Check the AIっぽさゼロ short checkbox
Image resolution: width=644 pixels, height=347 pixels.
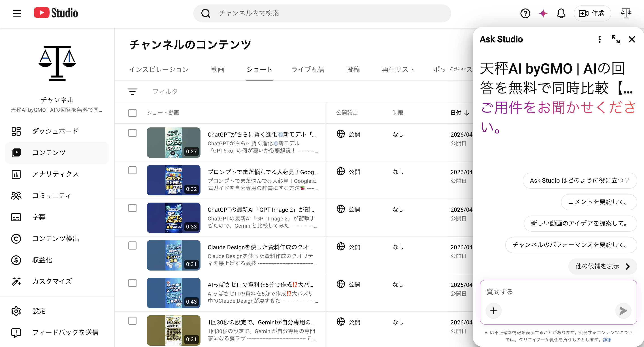132,283
